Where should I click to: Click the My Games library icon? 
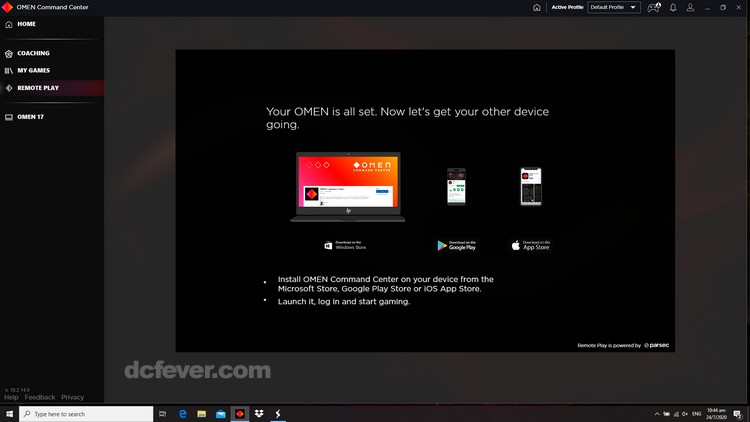[9, 71]
